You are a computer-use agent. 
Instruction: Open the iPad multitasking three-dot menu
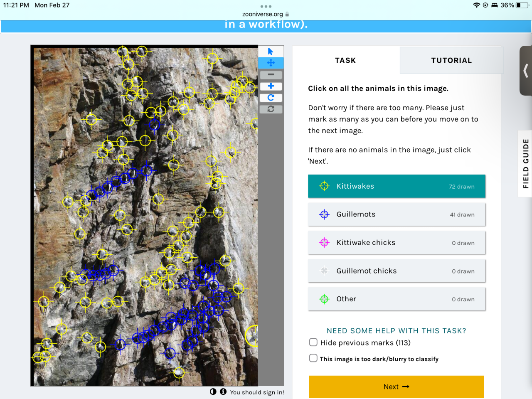point(266,6)
